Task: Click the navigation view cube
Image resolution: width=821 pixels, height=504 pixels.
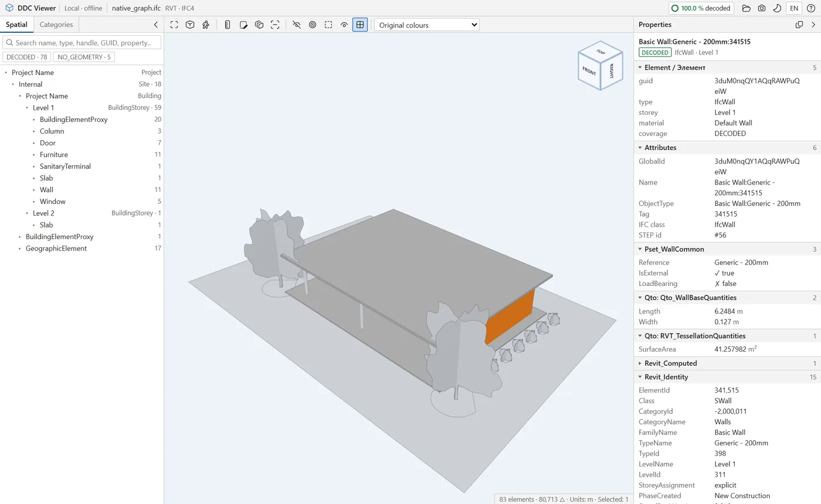Action: (599, 66)
